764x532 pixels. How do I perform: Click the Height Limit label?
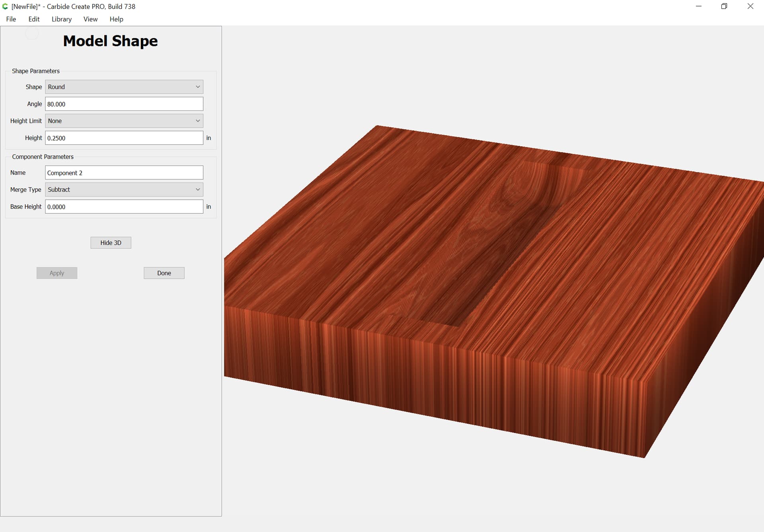(26, 121)
